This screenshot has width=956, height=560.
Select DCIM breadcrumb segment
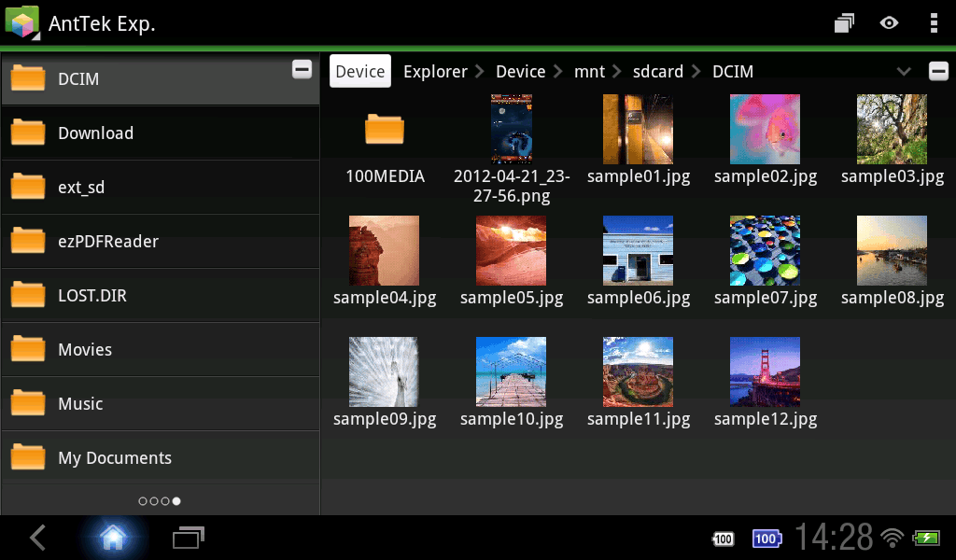click(x=733, y=71)
